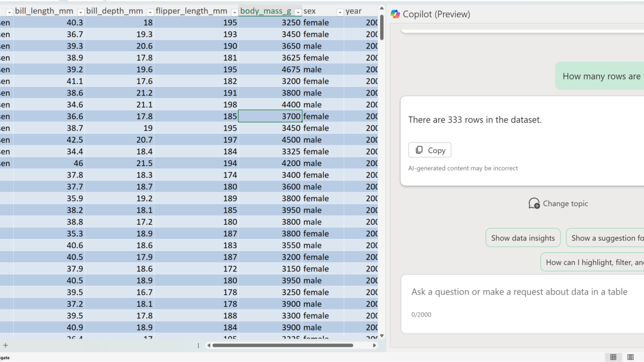
Task: Select the body mass cell 4400
Action: (270, 105)
